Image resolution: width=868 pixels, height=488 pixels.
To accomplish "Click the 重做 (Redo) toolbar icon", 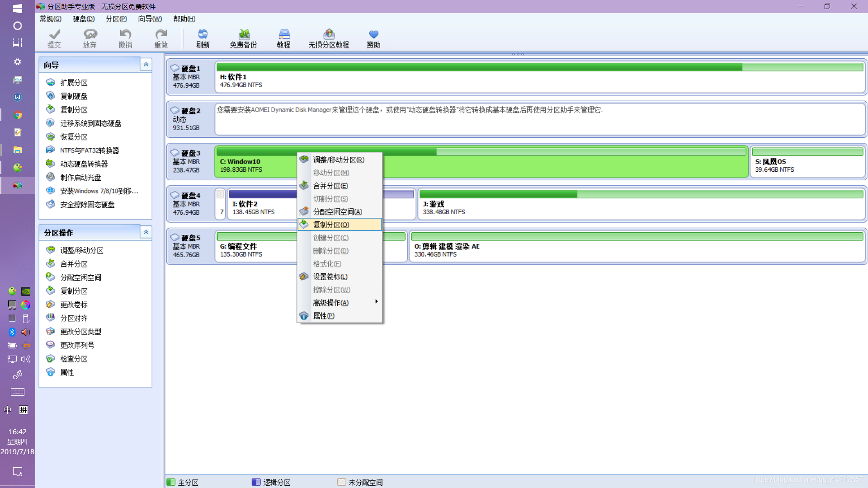I will 161,38.
